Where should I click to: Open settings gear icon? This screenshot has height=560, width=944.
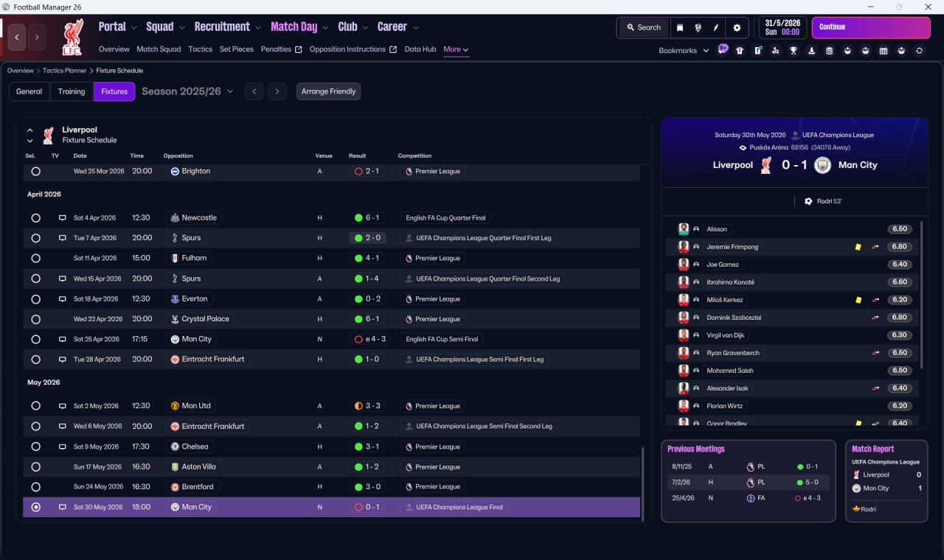click(x=737, y=27)
